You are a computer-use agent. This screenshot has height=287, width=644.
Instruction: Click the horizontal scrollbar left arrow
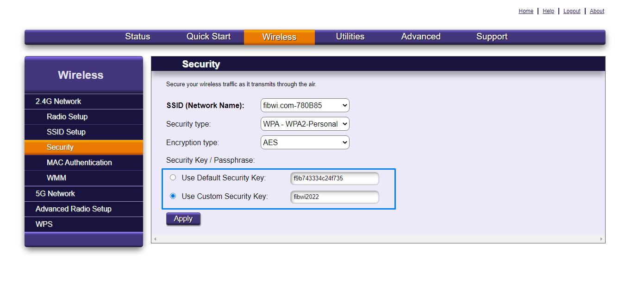tap(155, 239)
